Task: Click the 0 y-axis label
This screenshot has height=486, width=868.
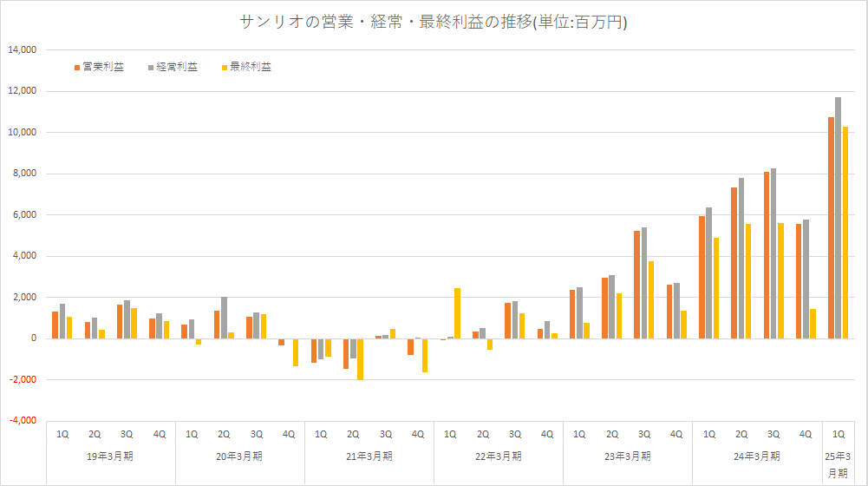Action: (x=34, y=338)
